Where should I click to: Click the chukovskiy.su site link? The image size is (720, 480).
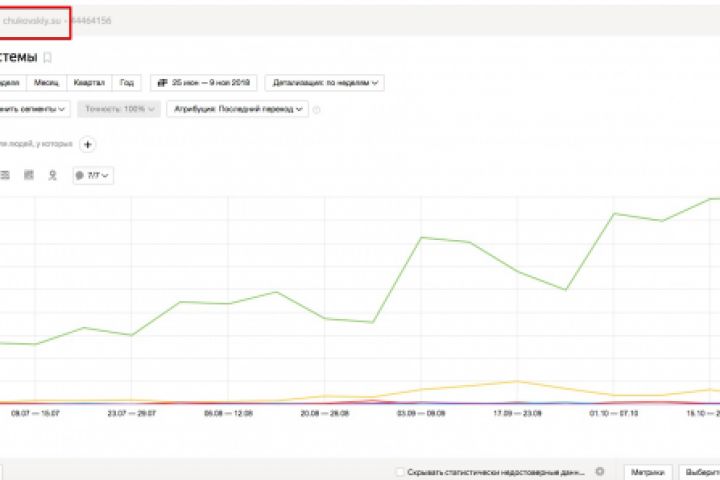(x=33, y=19)
